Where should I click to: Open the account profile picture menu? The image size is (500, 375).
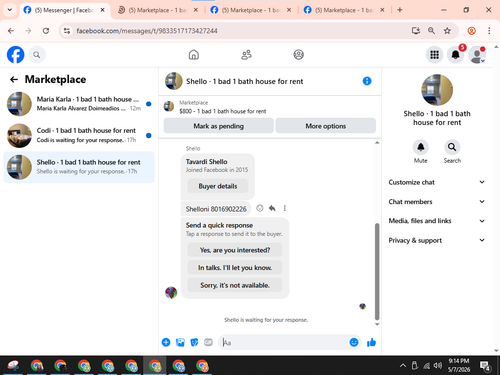click(477, 55)
